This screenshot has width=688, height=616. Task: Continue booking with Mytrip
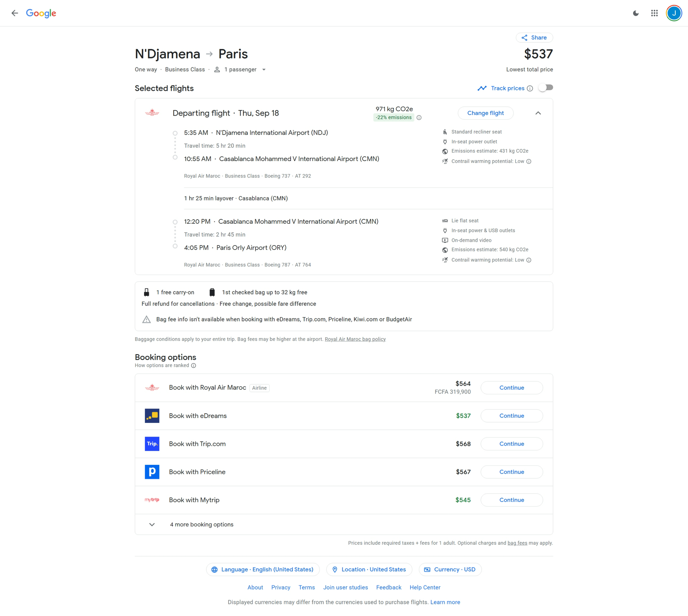(x=511, y=500)
